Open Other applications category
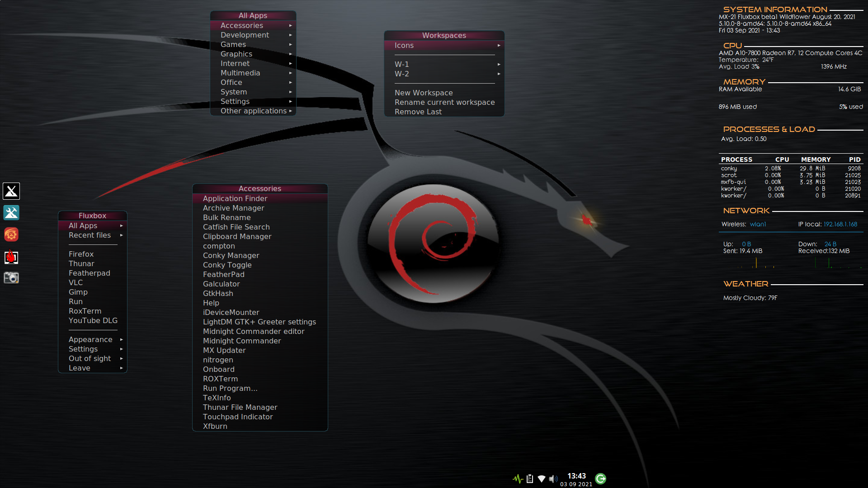 pyautogui.click(x=253, y=111)
